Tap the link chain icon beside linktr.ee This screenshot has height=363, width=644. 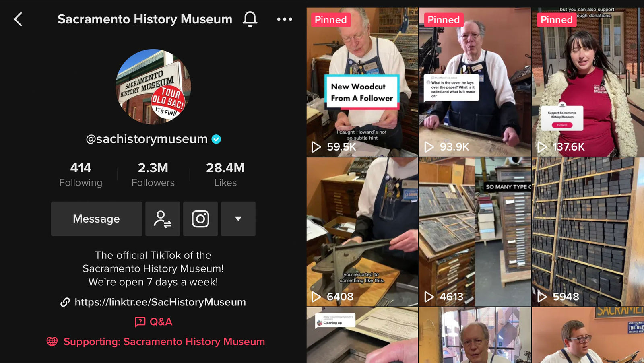tap(65, 302)
